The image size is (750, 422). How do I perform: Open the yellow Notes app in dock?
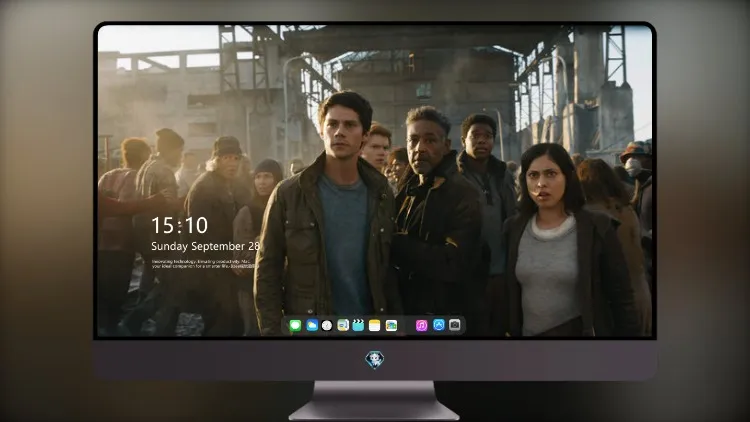(375, 325)
